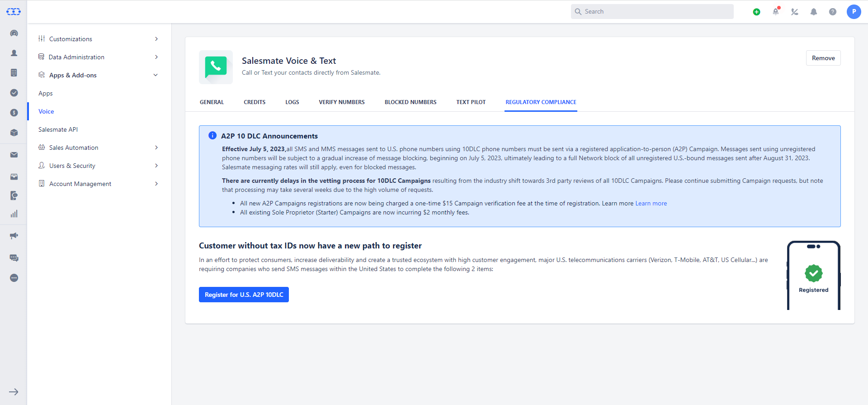Switch to the Verify Numbers tab
This screenshot has width=868, height=405.
pyautogui.click(x=342, y=102)
